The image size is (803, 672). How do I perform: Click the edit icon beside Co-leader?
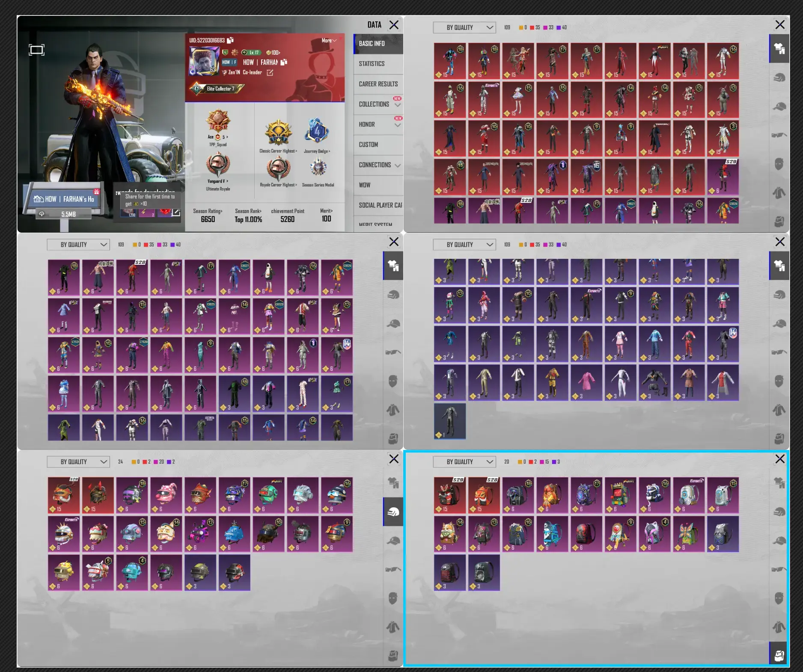pyautogui.click(x=270, y=73)
